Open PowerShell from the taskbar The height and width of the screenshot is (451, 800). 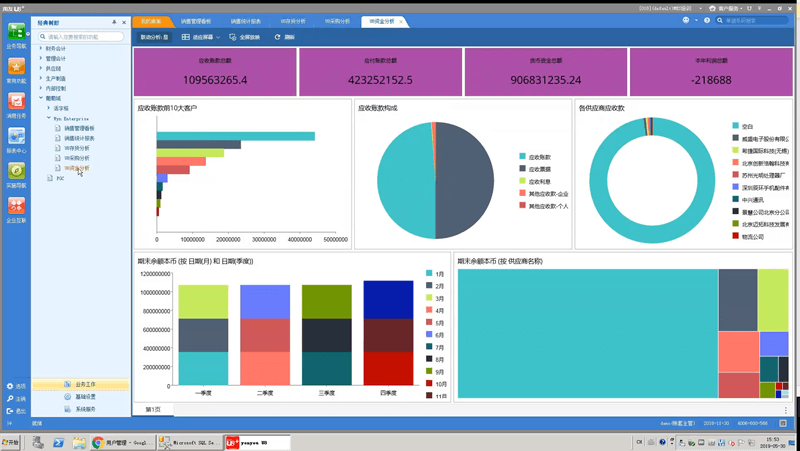58,443
